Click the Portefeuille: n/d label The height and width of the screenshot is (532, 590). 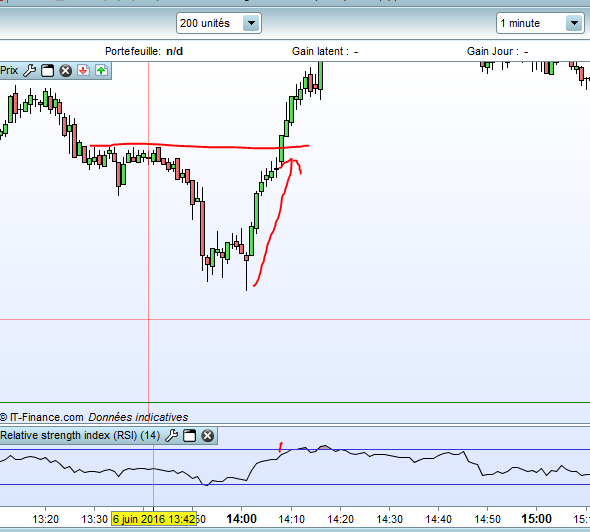144,51
